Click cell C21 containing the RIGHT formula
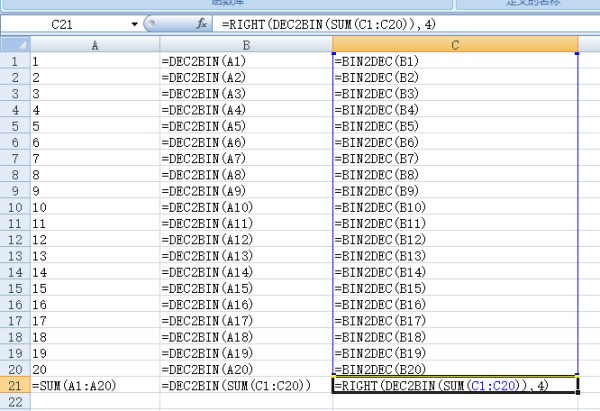Viewport: 600px width, 411px height. (455, 385)
